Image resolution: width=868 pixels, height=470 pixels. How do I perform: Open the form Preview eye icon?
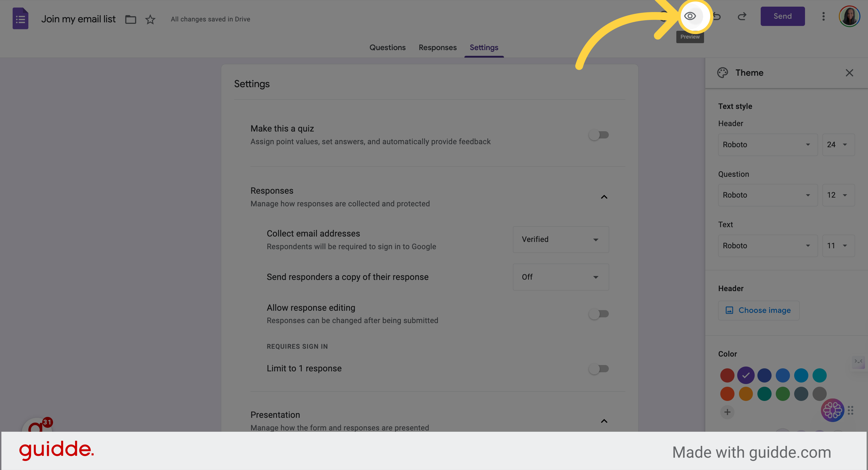[690, 16]
